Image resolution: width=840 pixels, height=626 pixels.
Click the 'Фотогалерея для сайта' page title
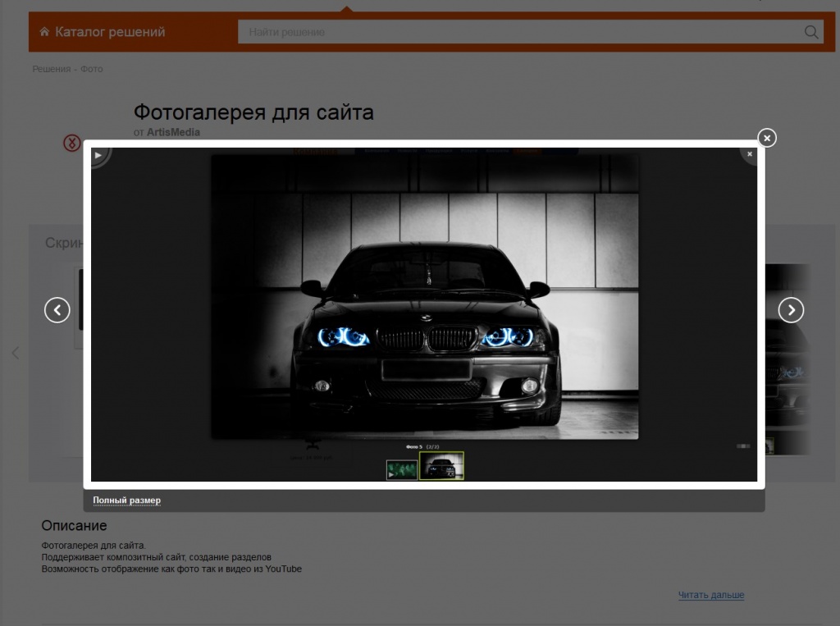253,112
